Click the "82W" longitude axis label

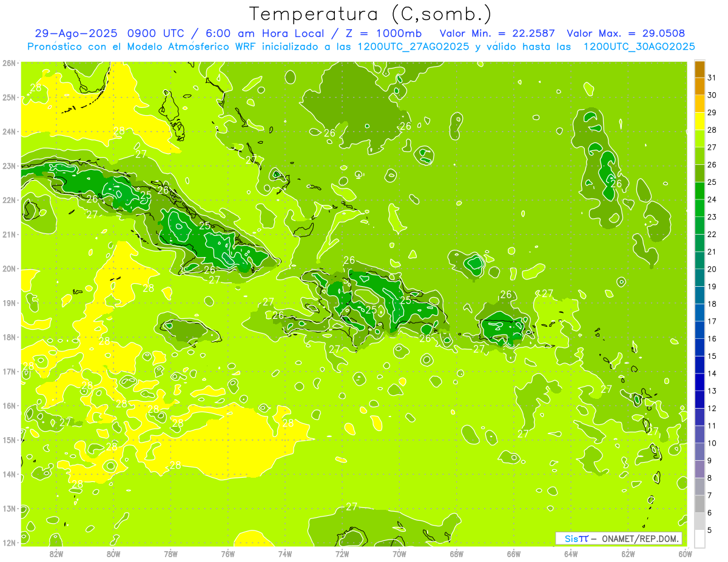point(56,554)
